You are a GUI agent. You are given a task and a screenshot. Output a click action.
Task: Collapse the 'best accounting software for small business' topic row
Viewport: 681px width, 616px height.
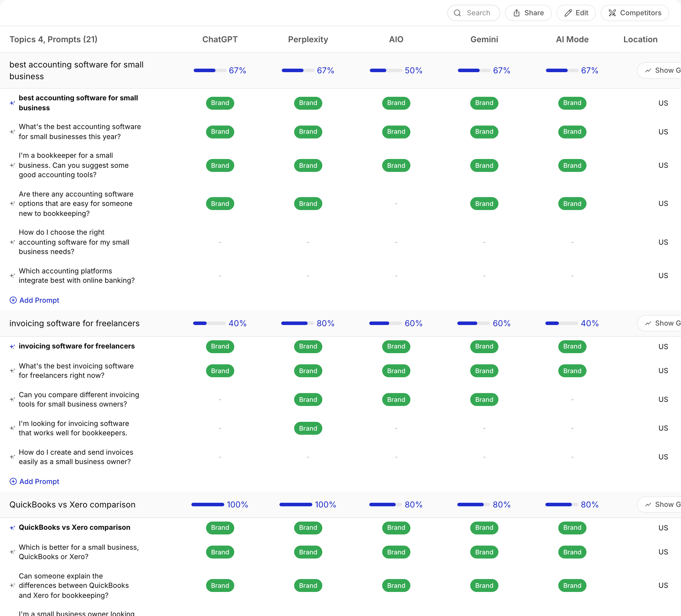point(76,70)
